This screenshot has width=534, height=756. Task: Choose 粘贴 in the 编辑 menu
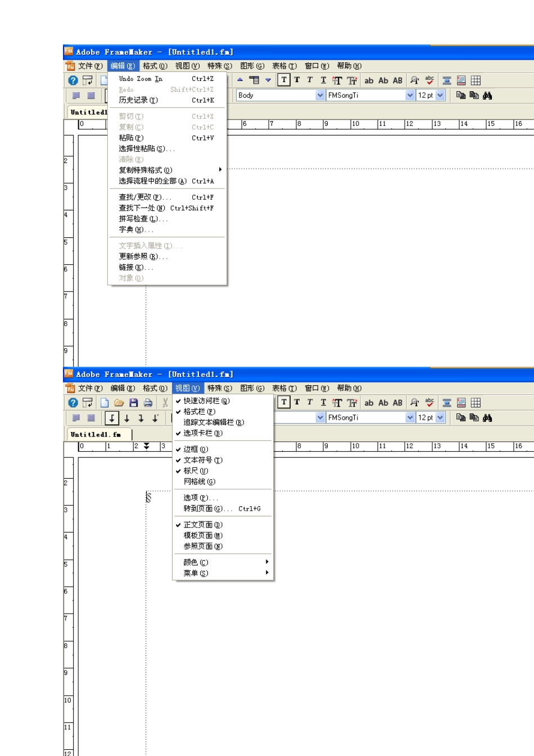(x=167, y=138)
